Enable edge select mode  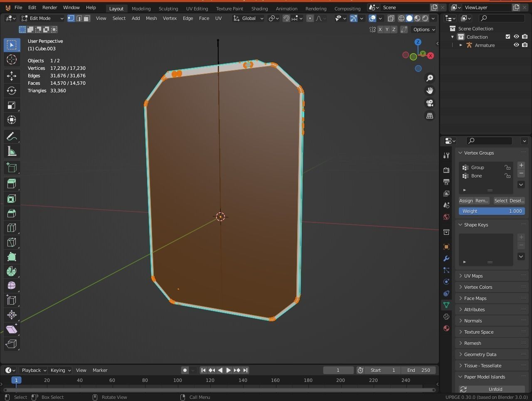coord(79,18)
